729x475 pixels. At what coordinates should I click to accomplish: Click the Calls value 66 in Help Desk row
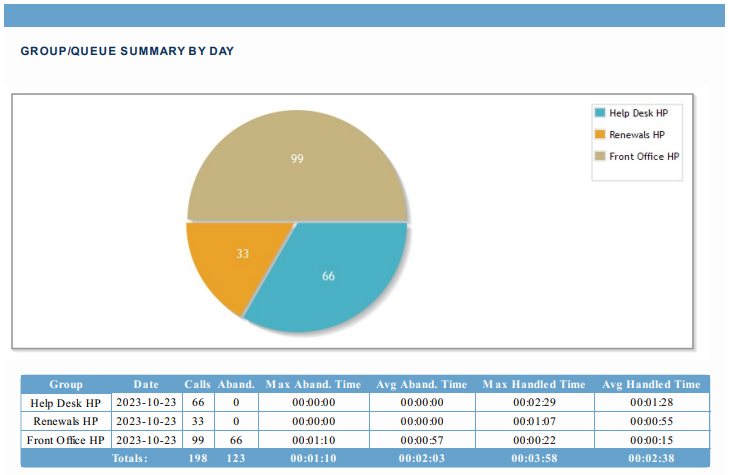pos(198,402)
